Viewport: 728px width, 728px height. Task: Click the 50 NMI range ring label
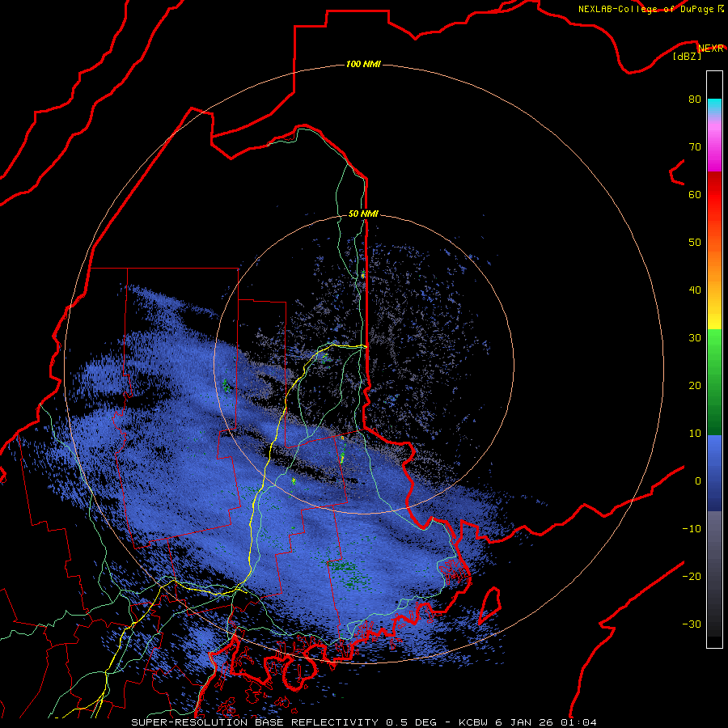[363, 214]
